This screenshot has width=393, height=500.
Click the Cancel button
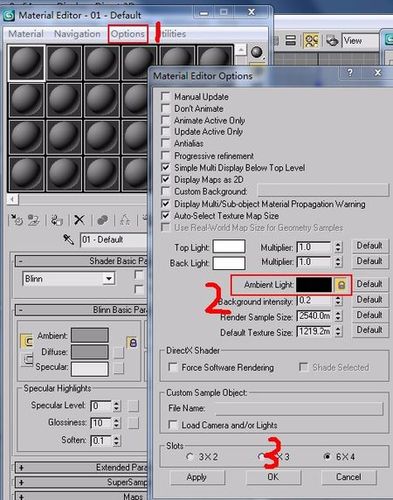point(348,477)
